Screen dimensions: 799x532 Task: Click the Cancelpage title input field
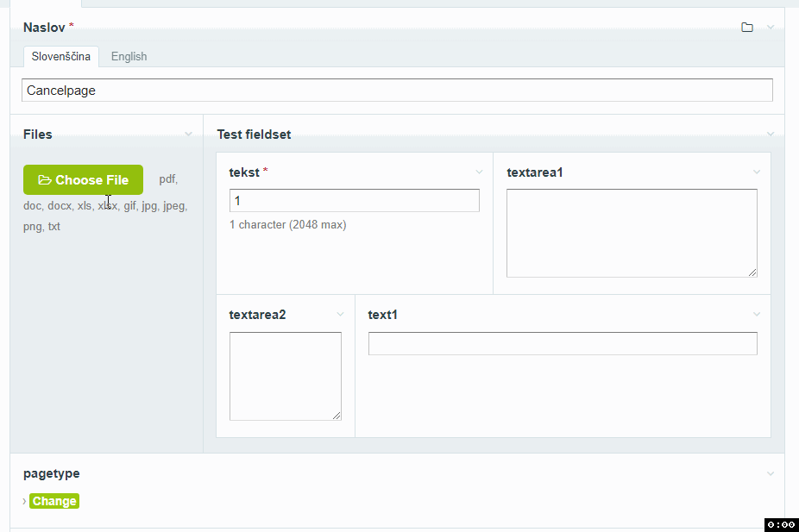click(x=397, y=89)
